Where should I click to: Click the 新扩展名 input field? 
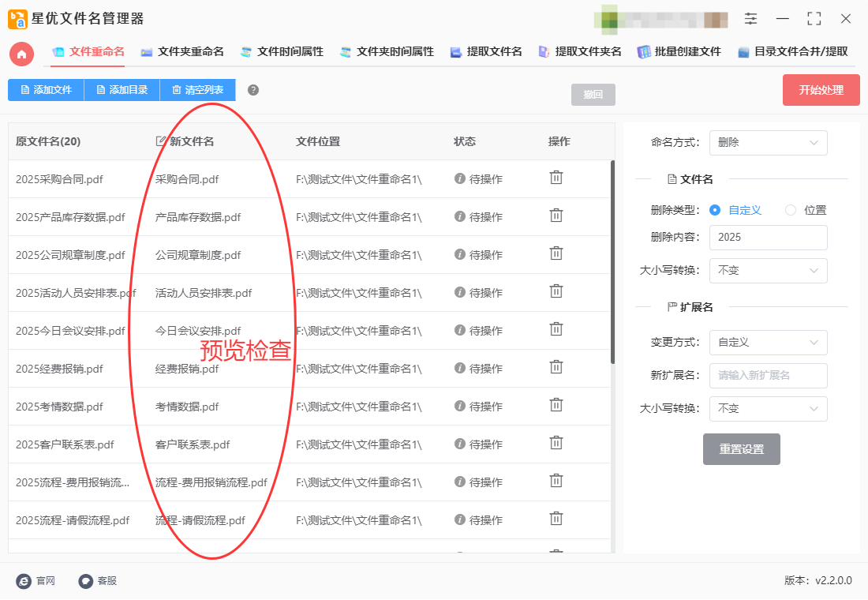point(768,376)
